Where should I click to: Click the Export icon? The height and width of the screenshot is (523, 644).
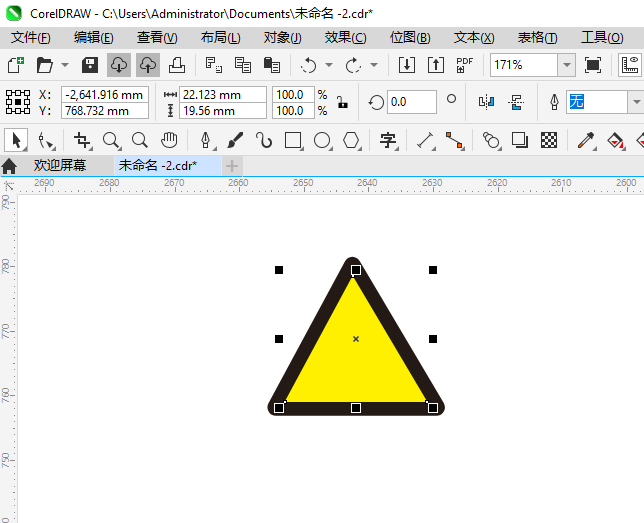click(x=436, y=65)
